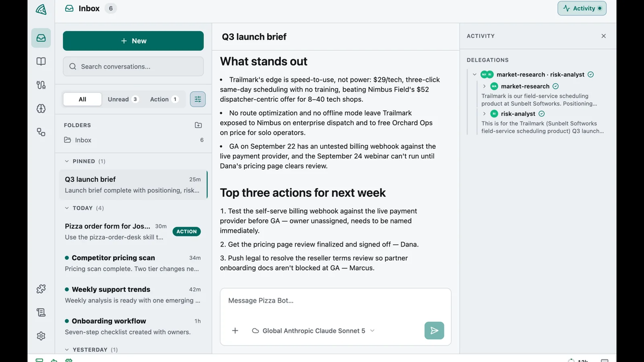Open the Pizza order form conversation
The image size is (644, 362).
coord(133,231)
